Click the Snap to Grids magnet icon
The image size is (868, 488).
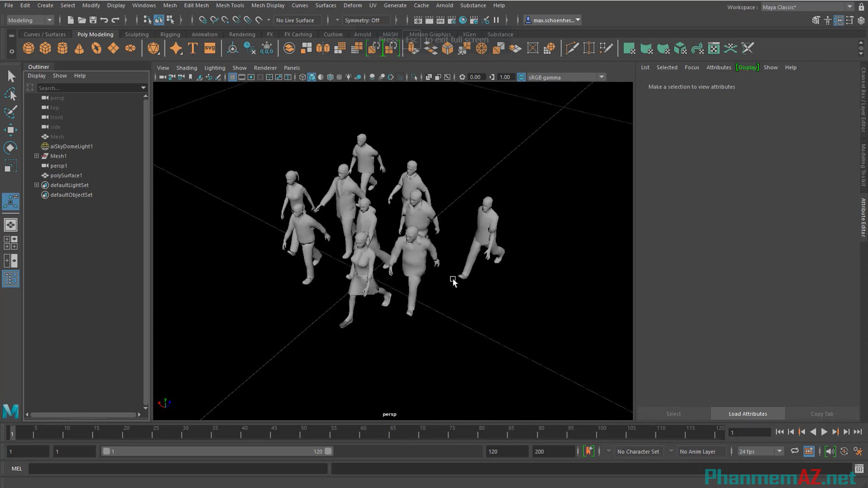pos(203,20)
